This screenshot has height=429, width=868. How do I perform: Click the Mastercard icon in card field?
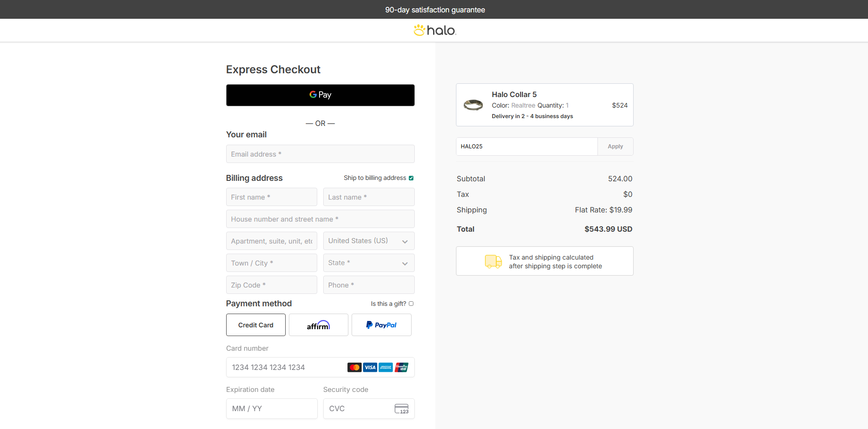pyautogui.click(x=354, y=367)
